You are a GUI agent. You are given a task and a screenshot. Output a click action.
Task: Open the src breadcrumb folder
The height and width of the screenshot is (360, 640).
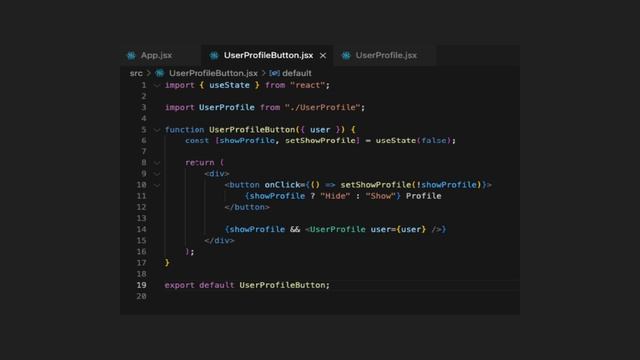point(136,73)
